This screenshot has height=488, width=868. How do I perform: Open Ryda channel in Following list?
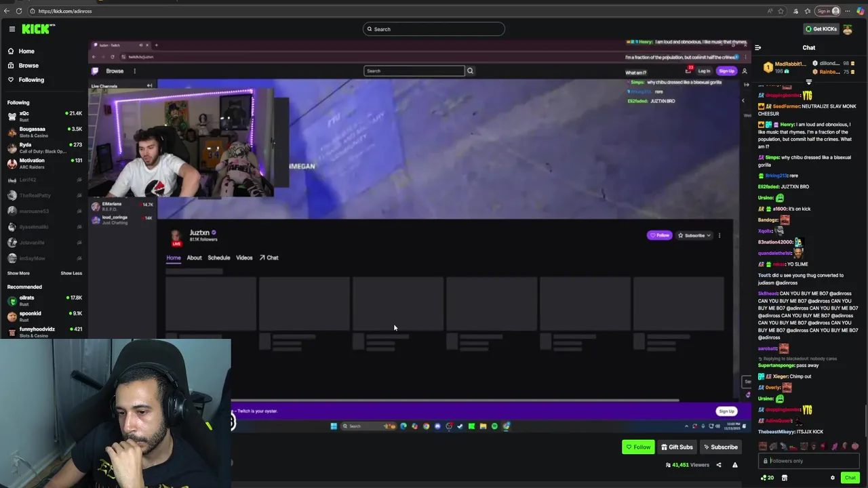44,147
